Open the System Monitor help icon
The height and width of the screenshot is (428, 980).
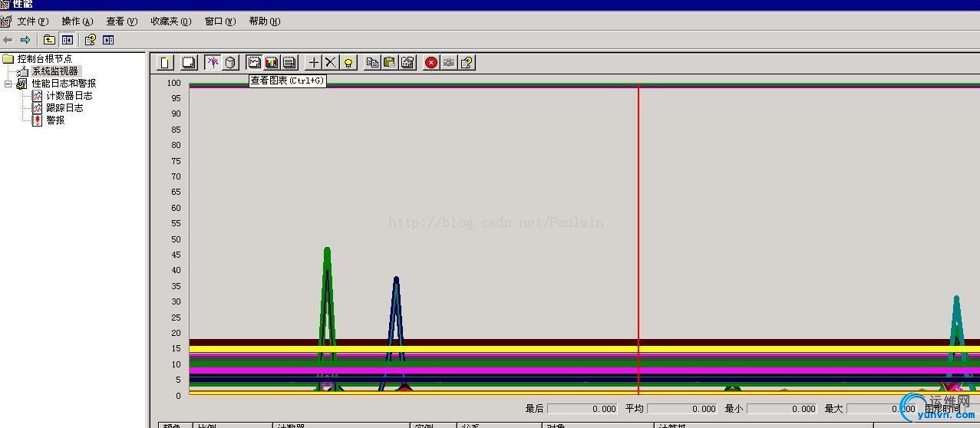pyautogui.click(x=467, y=62)
